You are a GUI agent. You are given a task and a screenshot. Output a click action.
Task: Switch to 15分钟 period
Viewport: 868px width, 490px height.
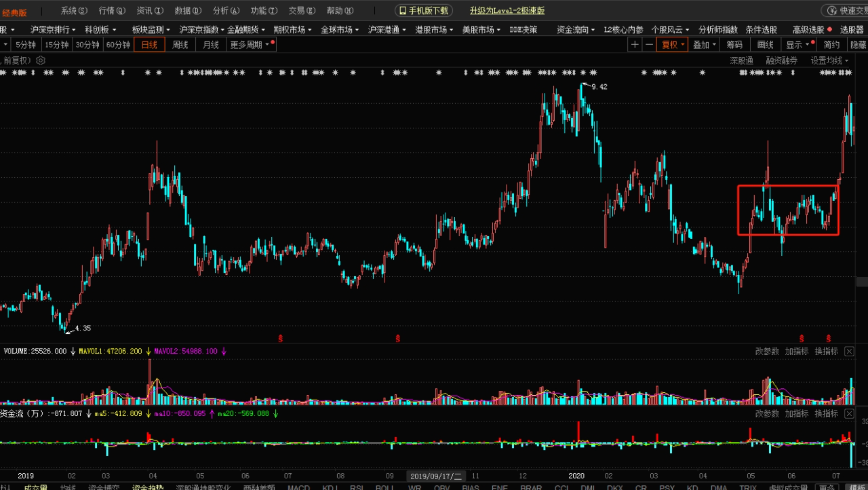click(56, 45)
